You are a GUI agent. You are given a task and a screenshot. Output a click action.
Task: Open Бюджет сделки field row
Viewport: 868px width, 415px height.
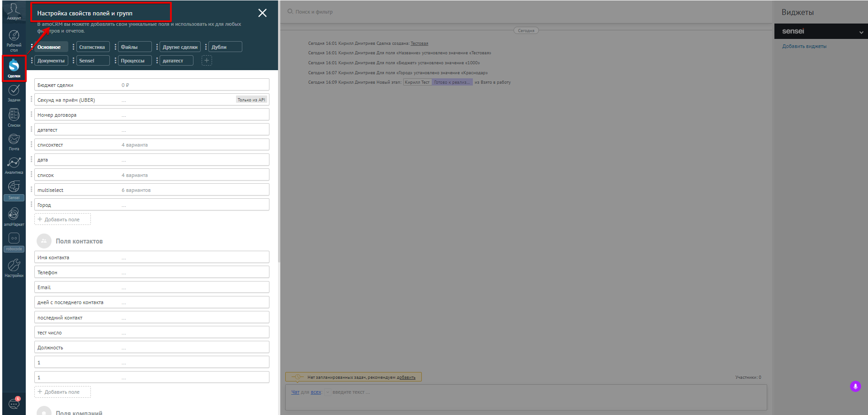pos(151,85)
